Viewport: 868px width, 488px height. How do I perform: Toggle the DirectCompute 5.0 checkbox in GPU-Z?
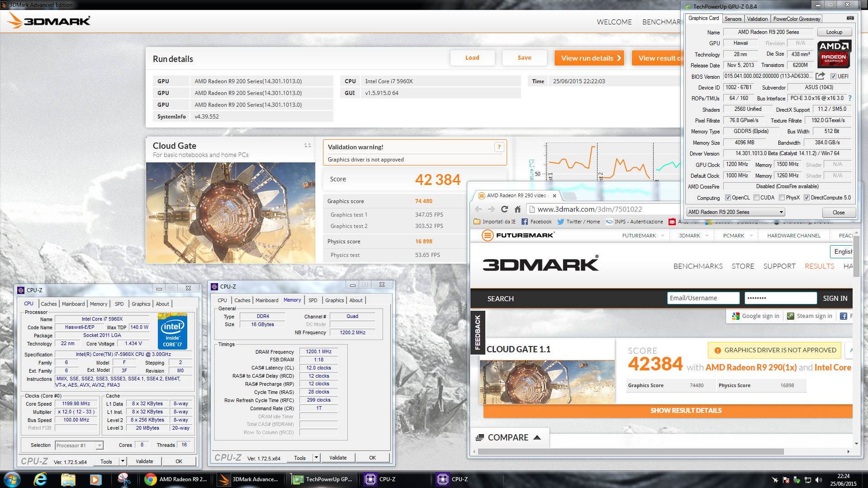click(806, 198)
